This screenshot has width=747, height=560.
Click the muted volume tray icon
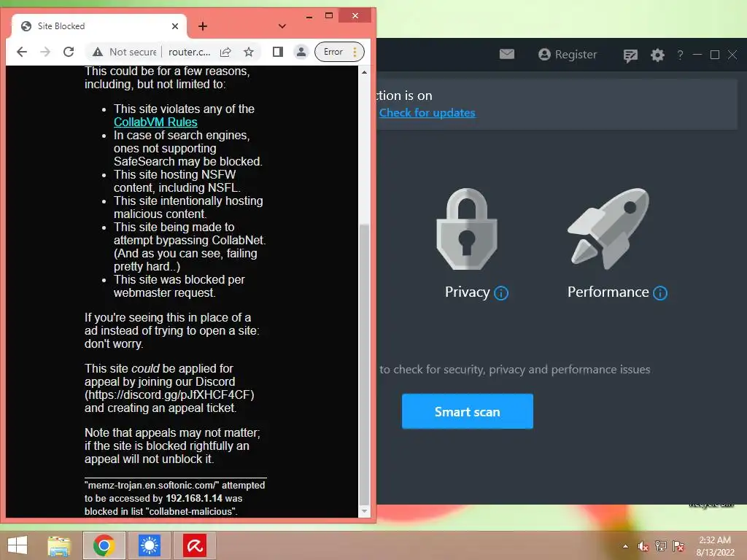pyautogui.click(x=643, y=546)
